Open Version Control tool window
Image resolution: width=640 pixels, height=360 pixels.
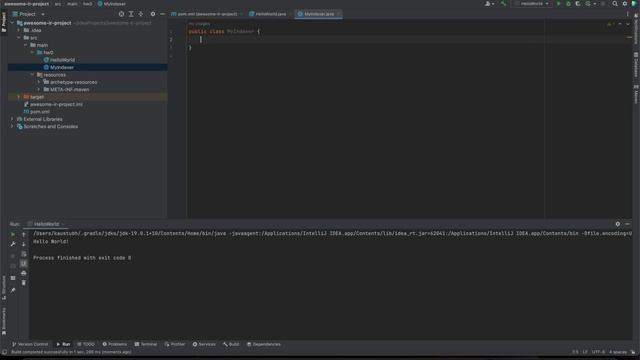[x=30, y=344]
